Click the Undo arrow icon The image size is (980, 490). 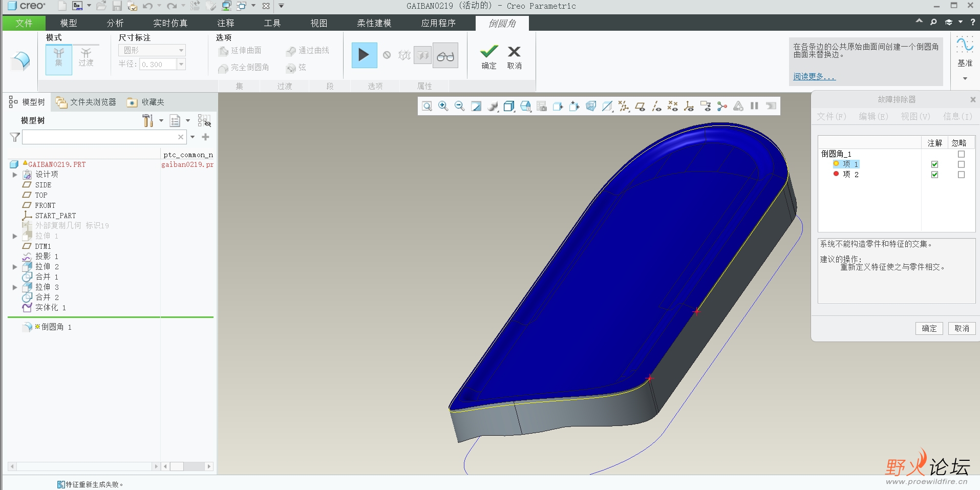147,6
